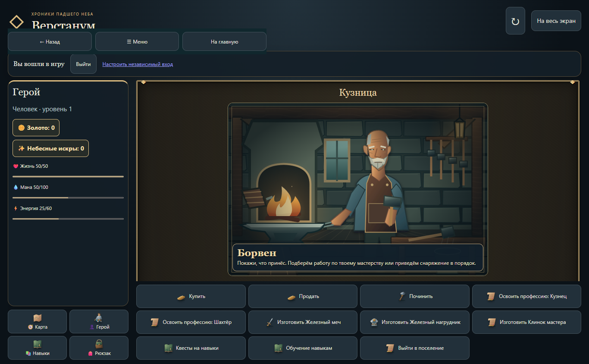This screenshot has height=364, width=589.
Task: Click the book icon on Квесты на навыки
Action: (x=169, y=348)
